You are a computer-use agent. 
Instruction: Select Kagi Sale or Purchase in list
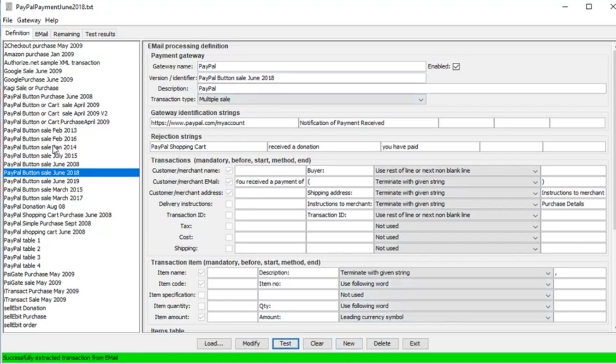tap(71, 88)
